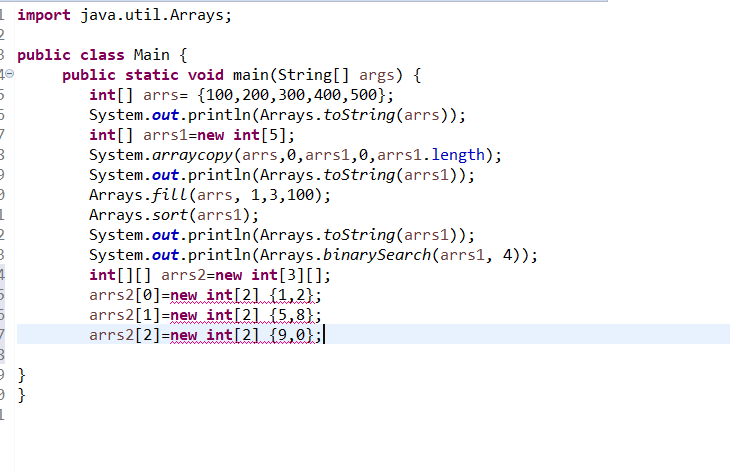
Task: Click the Arrays.sort(arrs1) line
Action: pyautogui.click(x=174, y=215)
